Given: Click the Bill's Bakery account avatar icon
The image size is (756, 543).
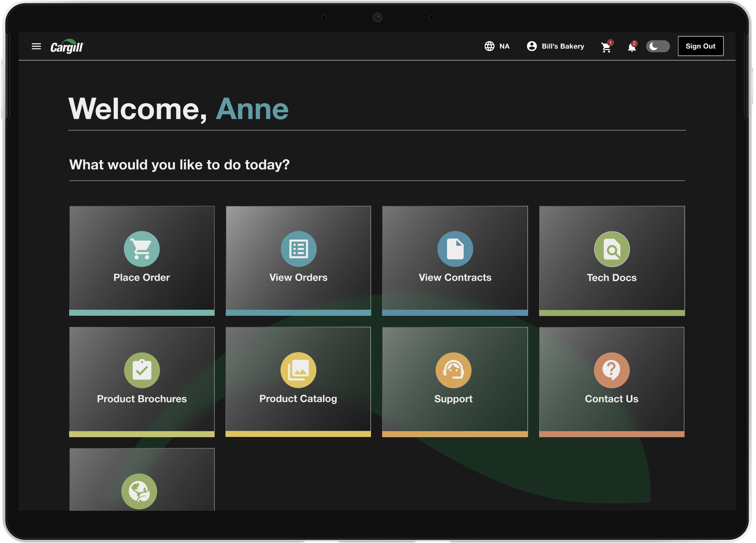Looking at the screenshot, I should [532, 46].
